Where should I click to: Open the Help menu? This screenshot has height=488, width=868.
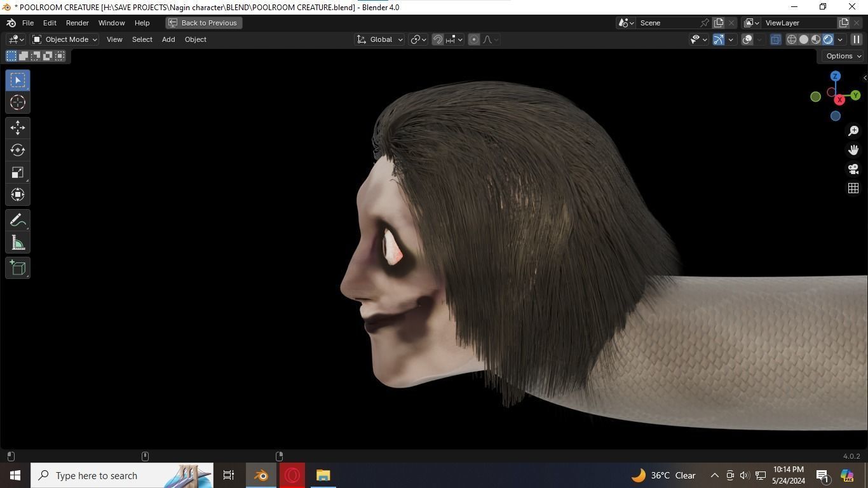[x=142, y=23]
